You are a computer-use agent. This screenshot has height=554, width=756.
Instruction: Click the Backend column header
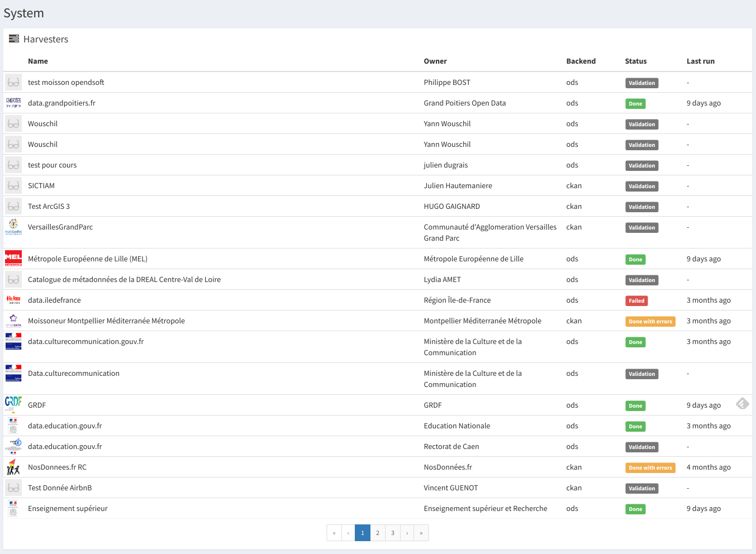click(x=581, y=61)
